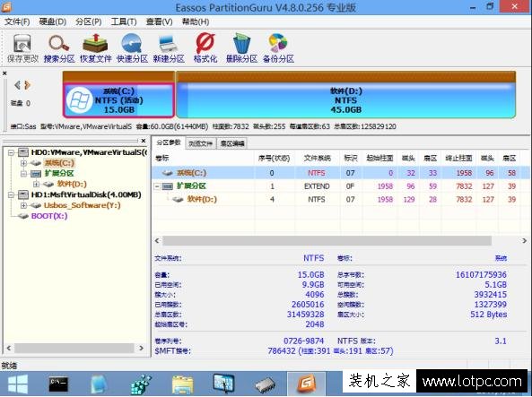Open the Windows Start button
This screenshot has height=397, width=532.
point(18,384)
